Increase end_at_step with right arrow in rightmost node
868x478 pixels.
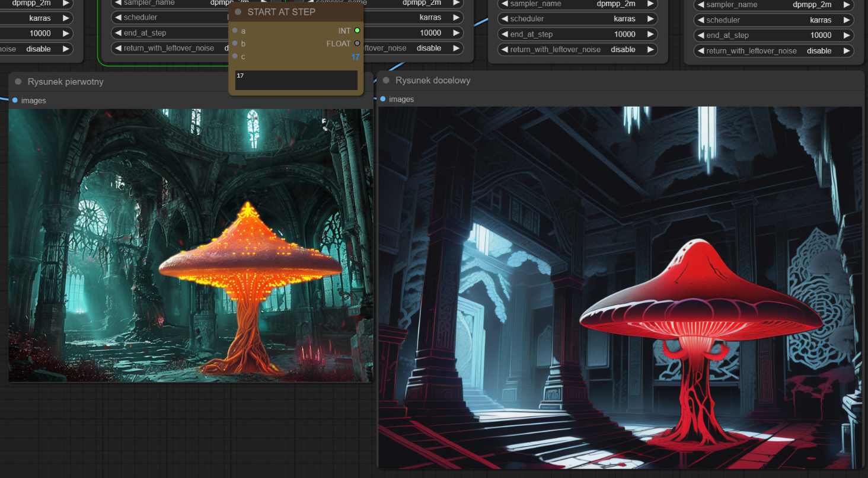(x=846, y=36)
